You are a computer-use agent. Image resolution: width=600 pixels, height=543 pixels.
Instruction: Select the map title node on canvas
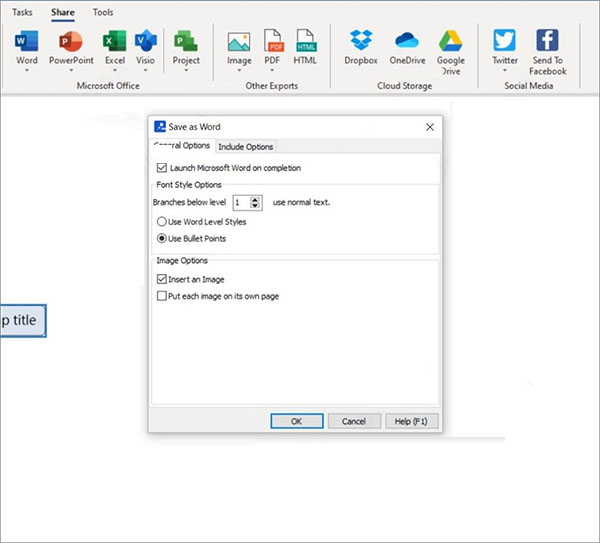click(23, 321)
